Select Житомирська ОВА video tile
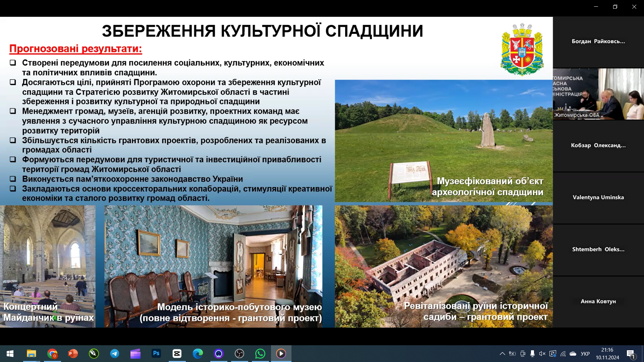The image size is (644, 362). pyautogui.click(x=598, y=94)
